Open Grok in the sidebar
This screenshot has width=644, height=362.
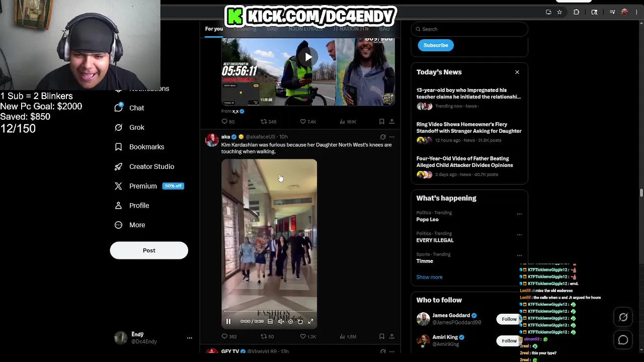(x=129, y=128)
